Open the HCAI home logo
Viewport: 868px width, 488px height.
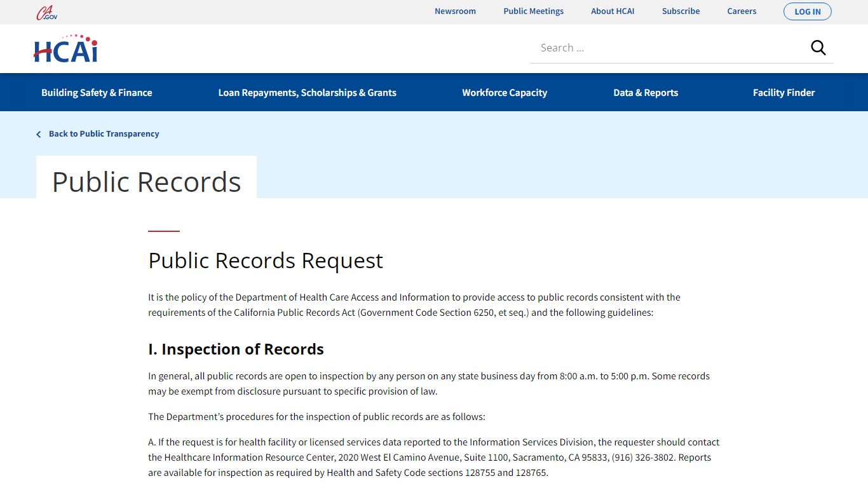[65, 49]
